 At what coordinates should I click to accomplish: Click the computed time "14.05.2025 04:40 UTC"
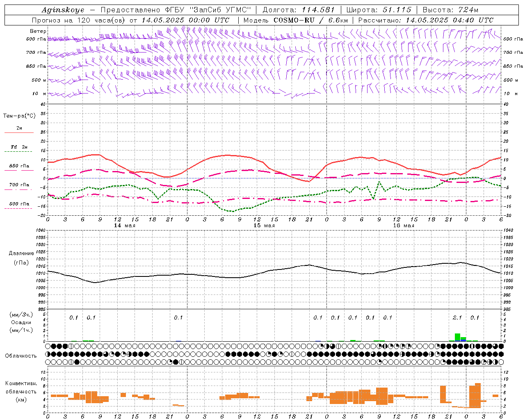(x=450, y=20)
